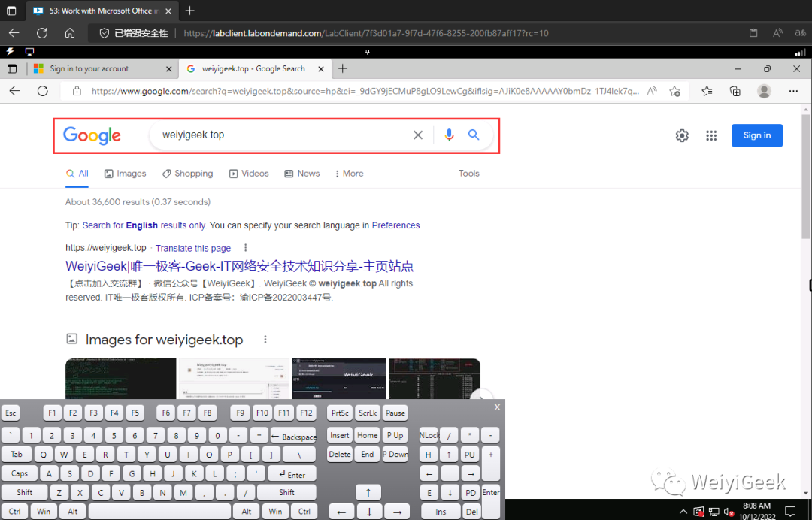
Task: Click the PrtSc key on on-screen keyboard
Action: click(x=340, y=413)
